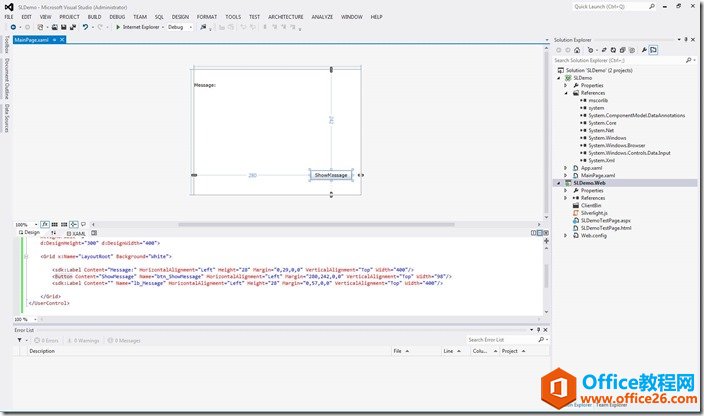
Task: Pin the MainPage.xaml tab
Action: click(54, 40)
